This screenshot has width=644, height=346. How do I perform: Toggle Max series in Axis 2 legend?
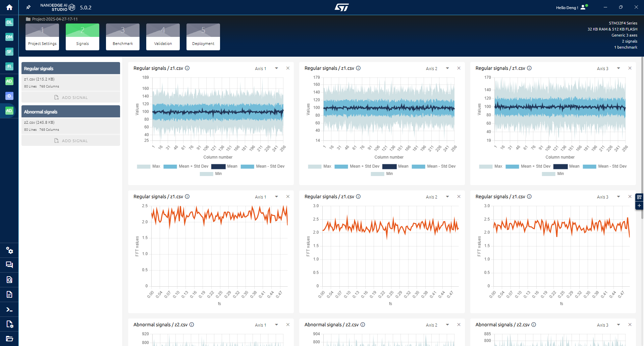(x=320, y=166)
